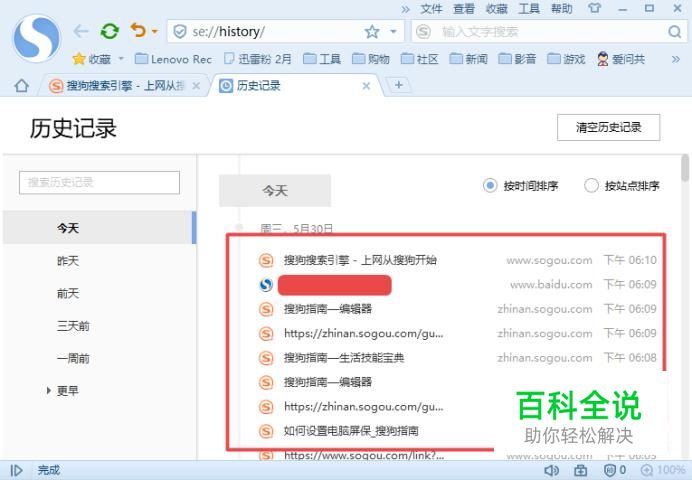
Task: Select 按时间排序 radio button
Action: [x=490, y=185]
